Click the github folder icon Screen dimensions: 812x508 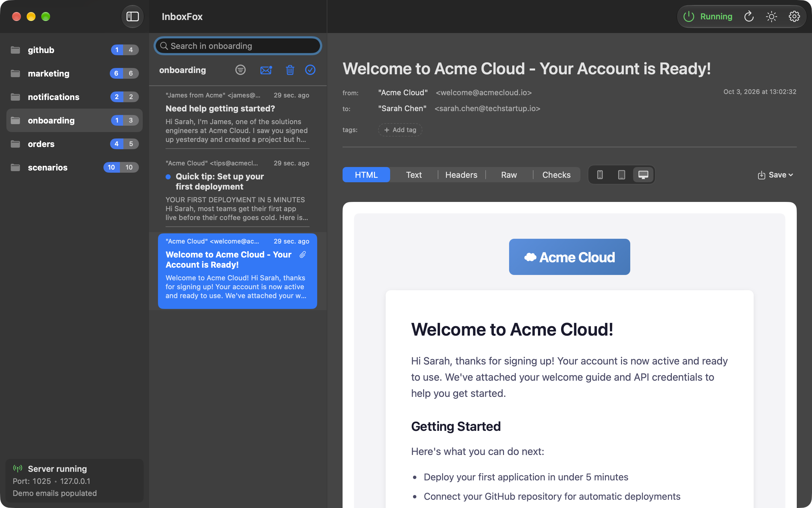click(x=16, y=50)
